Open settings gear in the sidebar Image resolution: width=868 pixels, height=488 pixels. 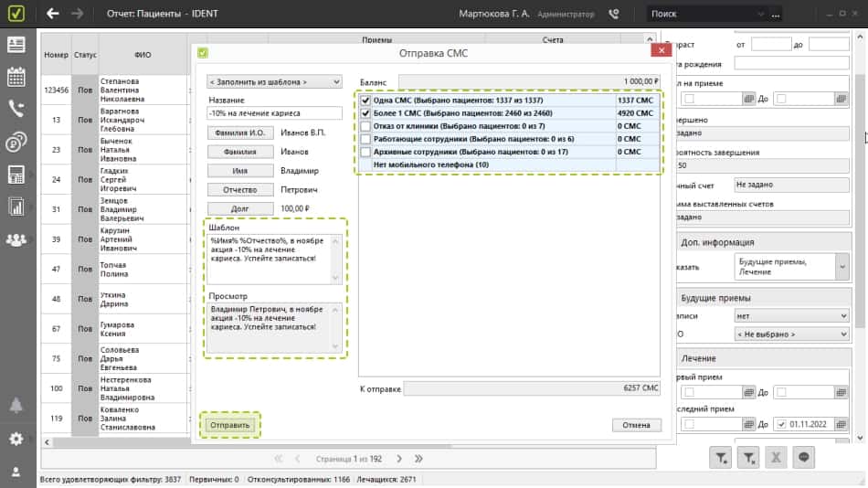(16, 439)
